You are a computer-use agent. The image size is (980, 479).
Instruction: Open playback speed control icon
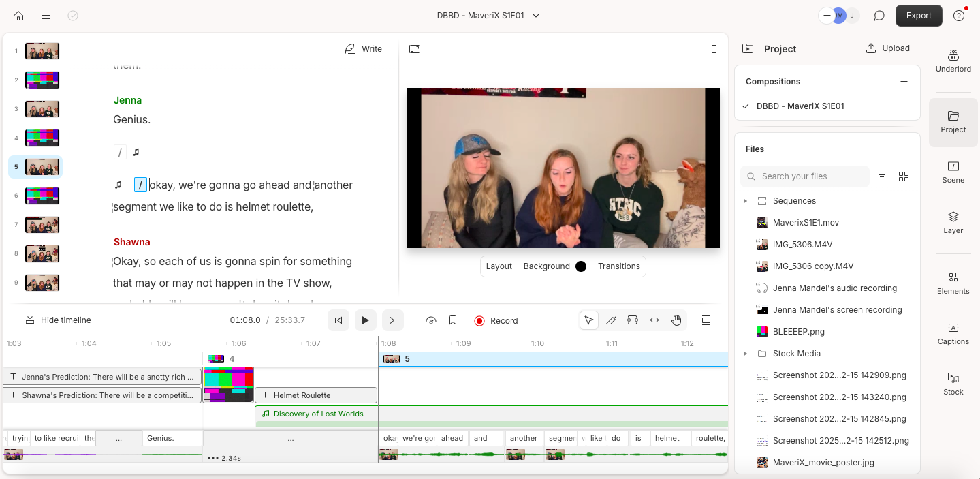[x=431, y=320]
